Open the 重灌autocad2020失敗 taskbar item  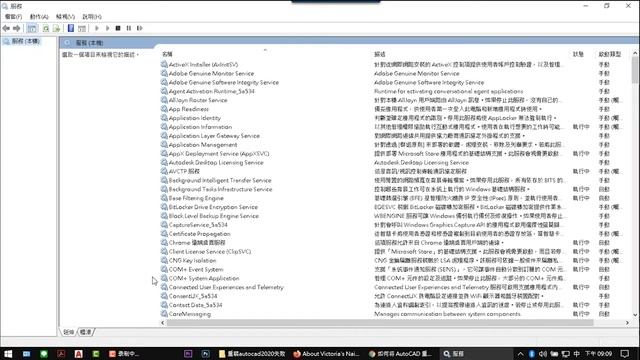(252, 353)
